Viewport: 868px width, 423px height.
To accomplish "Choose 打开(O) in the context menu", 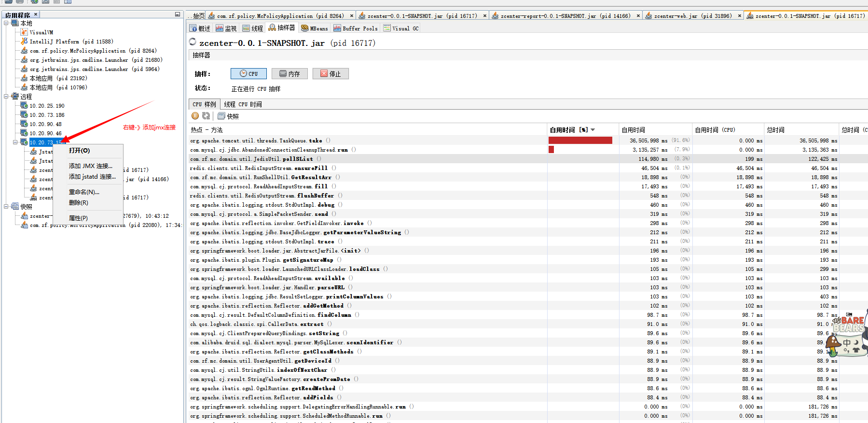I will (x=88, y=151).
